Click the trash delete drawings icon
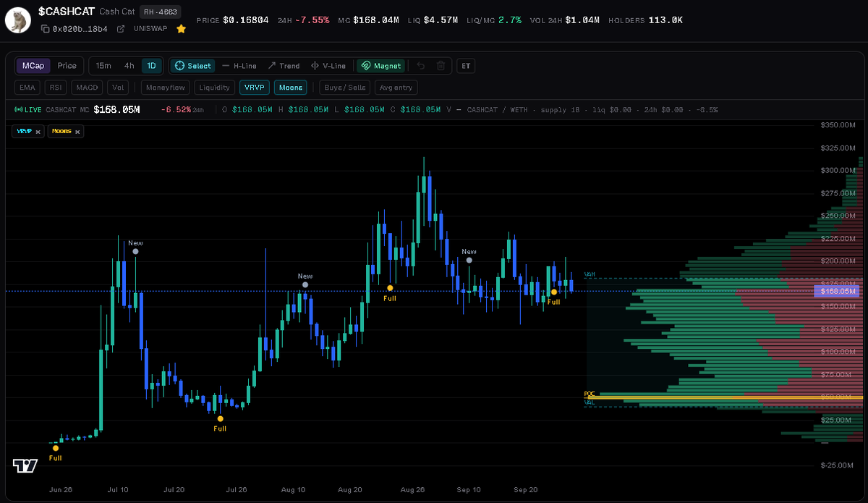This screenshot has height=503, width=868. point(441,66)
